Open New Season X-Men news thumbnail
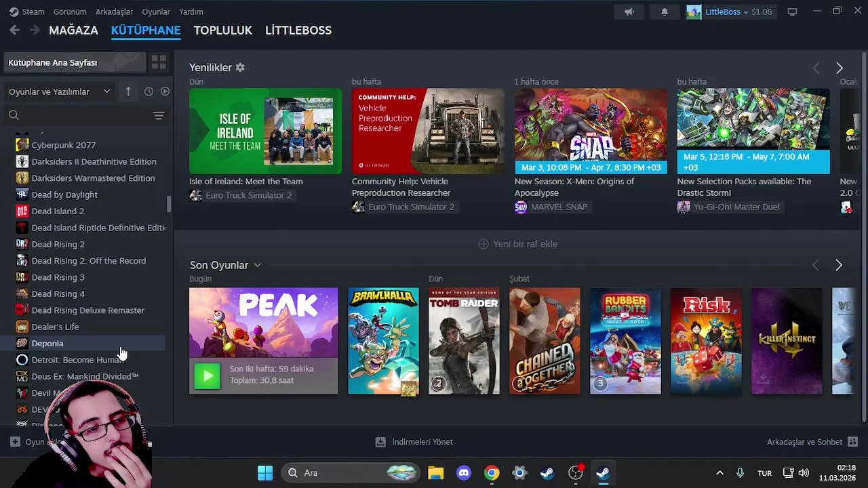 [591, 131]
